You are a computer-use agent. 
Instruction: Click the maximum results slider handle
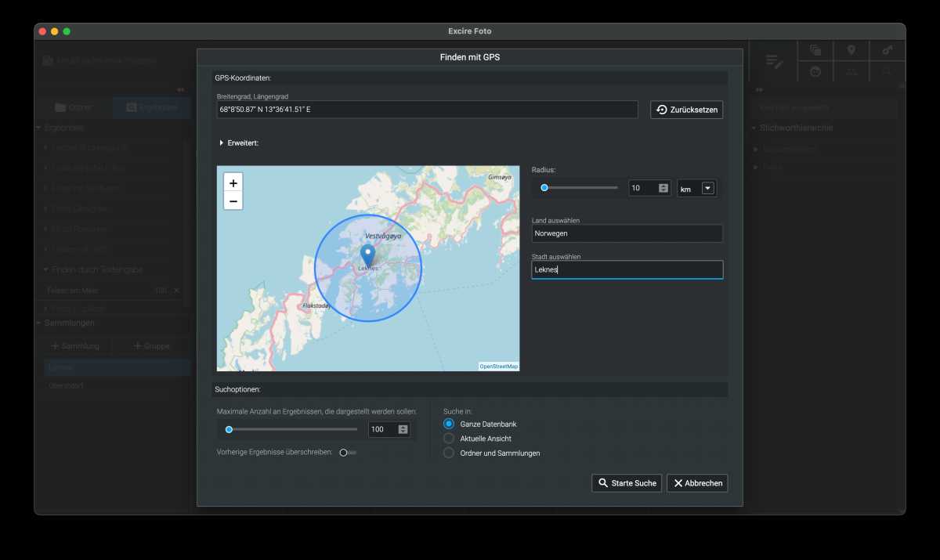(229, 429)
